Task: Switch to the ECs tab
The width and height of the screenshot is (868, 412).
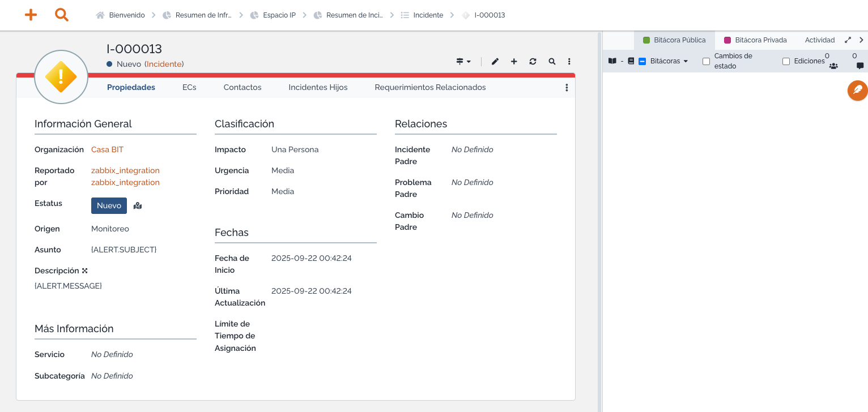Action: pos(189,88)
